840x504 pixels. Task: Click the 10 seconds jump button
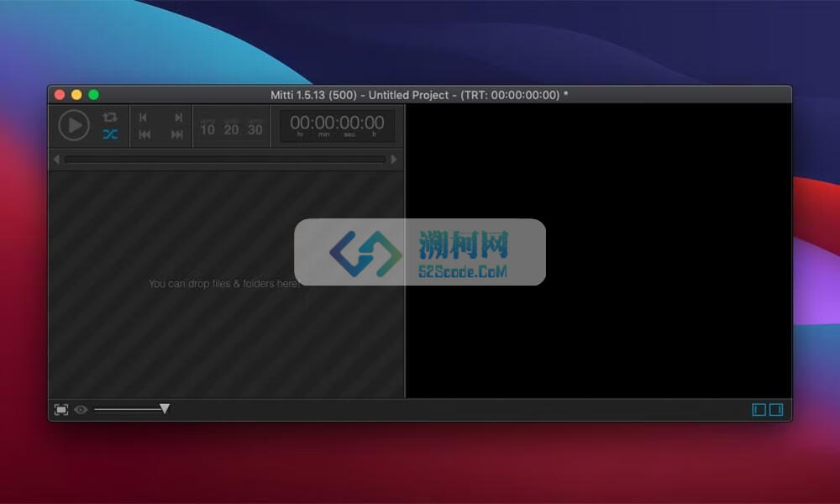pos(207,128)
